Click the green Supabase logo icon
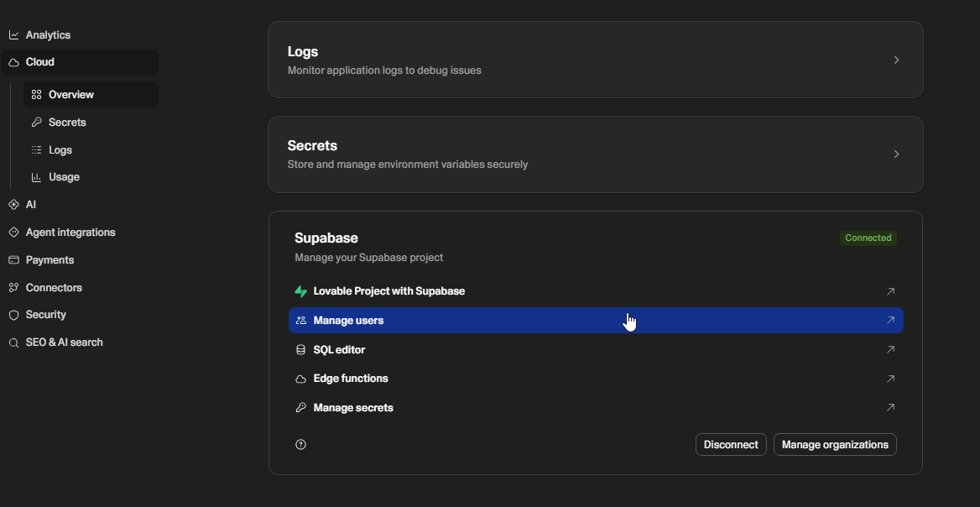 click(300, 291)
